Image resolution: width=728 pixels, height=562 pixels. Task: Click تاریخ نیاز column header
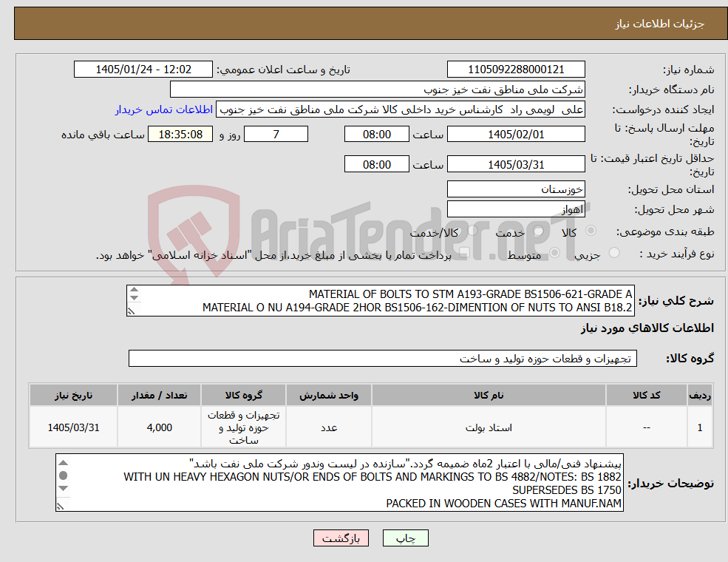[73, 396]
